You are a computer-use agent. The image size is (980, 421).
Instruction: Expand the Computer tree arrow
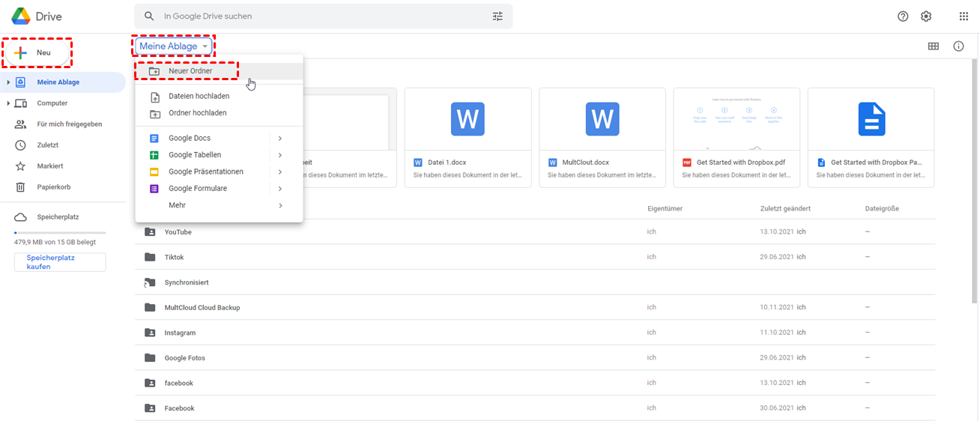click(x=8, y=103)
